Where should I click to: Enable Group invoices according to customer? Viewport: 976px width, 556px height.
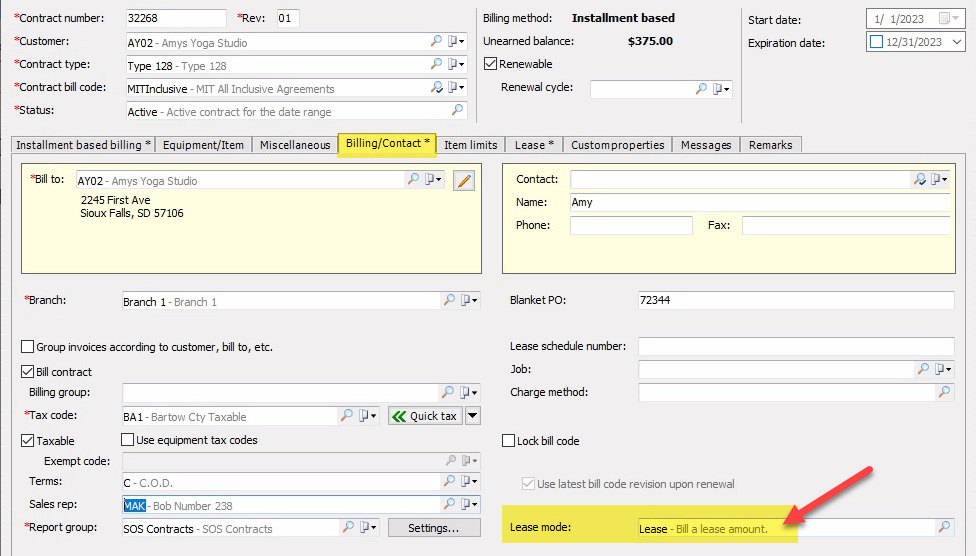tap(27, 347)
